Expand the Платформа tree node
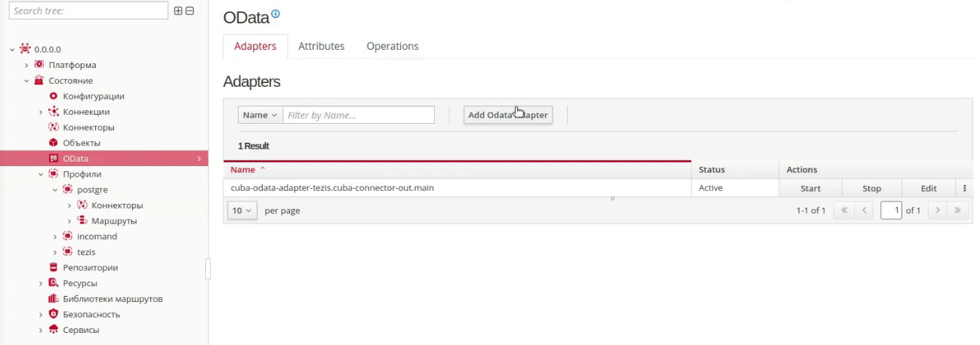Screen dimensions: 980x345 pyautogui.click(x=26, y=65)
